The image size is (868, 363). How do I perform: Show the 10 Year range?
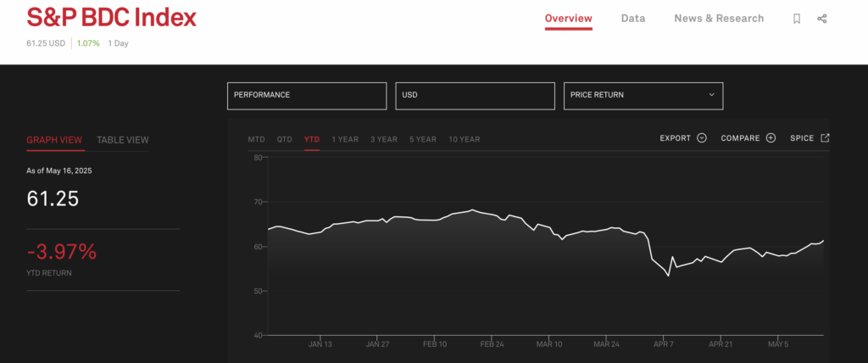[464, 139]
